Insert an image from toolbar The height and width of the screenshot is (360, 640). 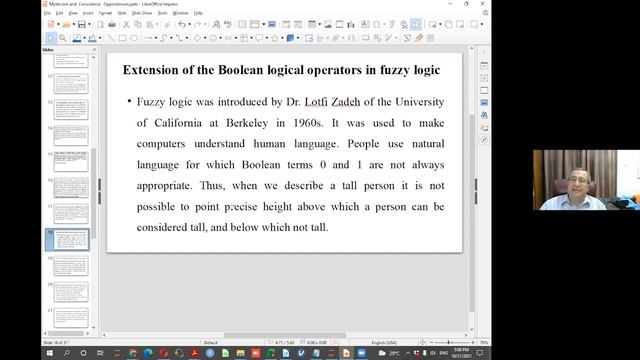click(x=328, y=24)
